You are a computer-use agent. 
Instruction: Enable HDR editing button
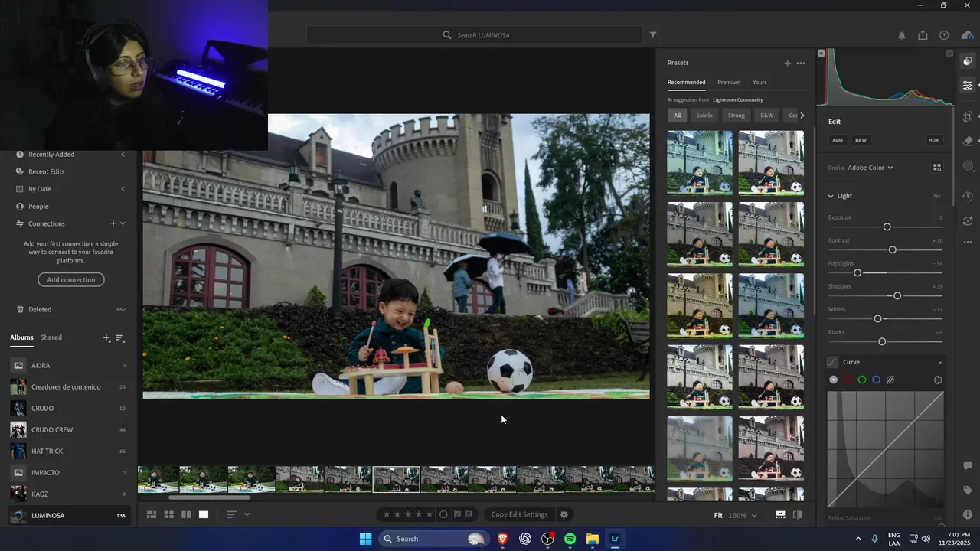(933, 140)
